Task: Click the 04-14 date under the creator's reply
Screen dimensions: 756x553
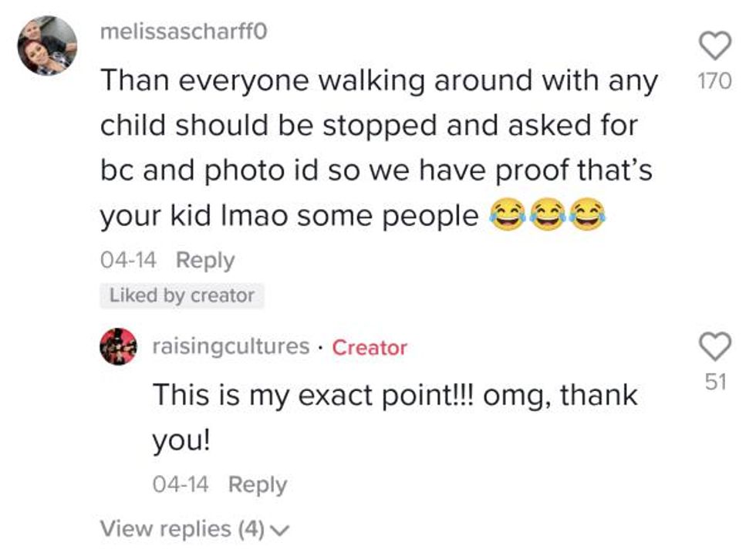Action: click(x=181, y=484)
